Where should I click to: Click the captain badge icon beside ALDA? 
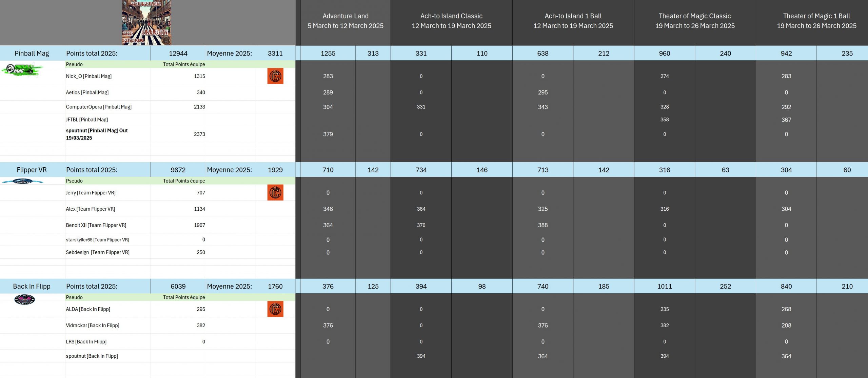pos(275,309)
